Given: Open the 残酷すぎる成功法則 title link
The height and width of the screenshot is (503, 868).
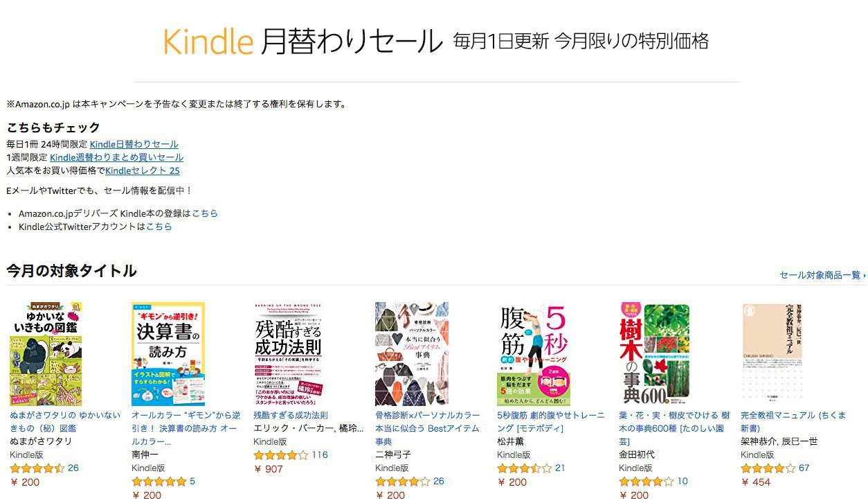Looking at the screenshot, I should pyautogui.click(x=291, y=415).
